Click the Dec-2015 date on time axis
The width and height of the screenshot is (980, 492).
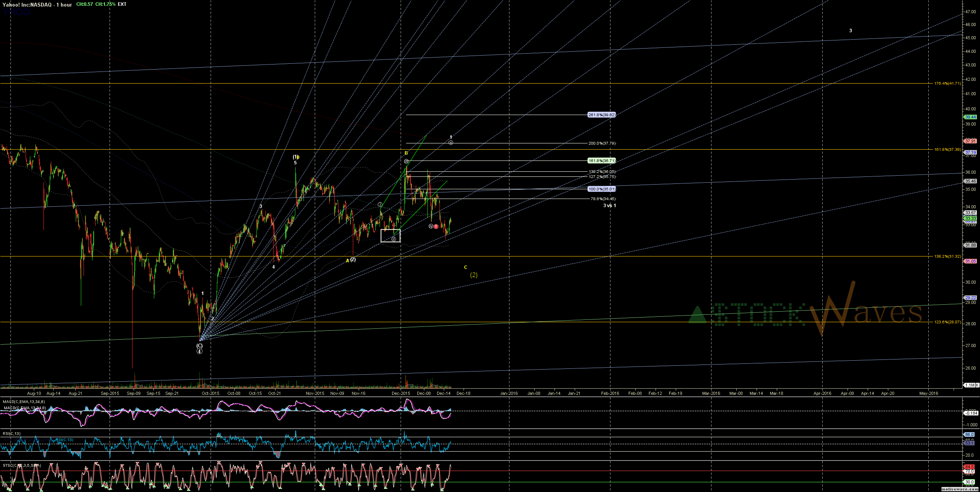[x=401, y=393]
